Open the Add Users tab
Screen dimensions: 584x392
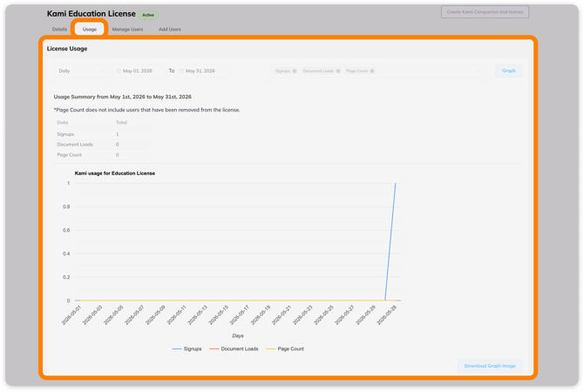click(x=170, y=29)
